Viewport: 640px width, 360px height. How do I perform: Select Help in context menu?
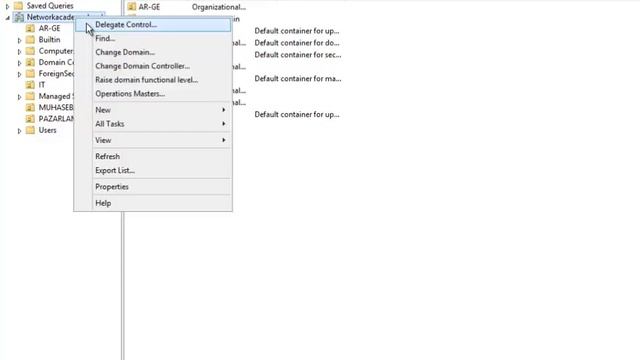coord(153,203)
